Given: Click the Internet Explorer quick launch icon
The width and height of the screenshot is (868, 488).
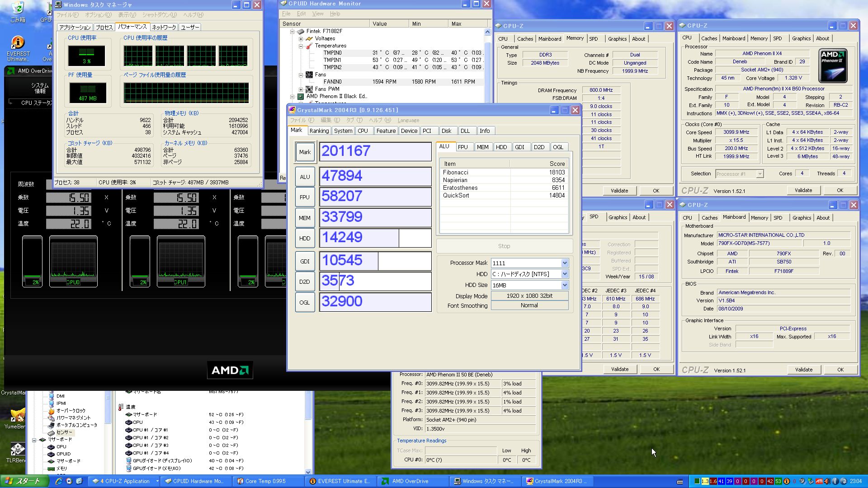Looking at the screenshot, I should pos(59,481).
